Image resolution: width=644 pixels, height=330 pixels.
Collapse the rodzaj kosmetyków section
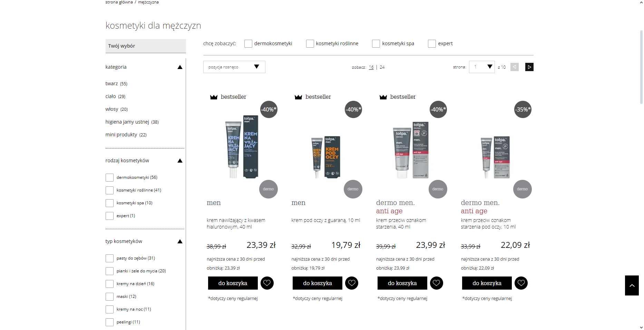pyautogui.click(x=180, y=161)
